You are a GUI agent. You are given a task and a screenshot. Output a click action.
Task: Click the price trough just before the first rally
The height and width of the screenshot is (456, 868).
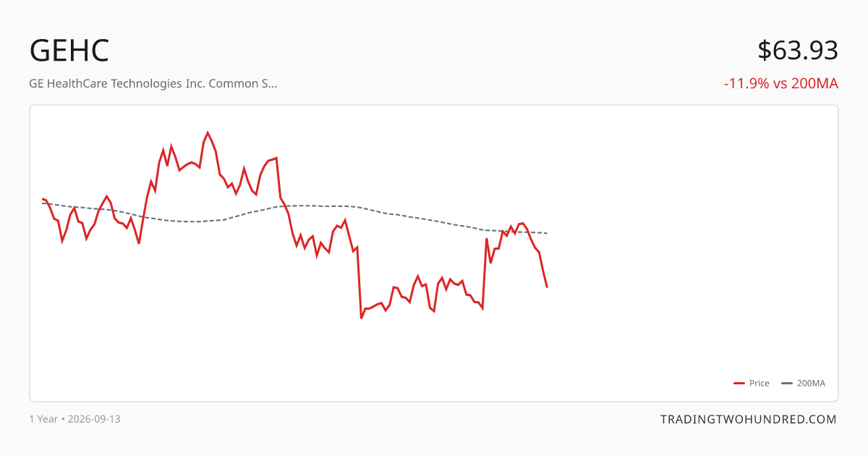point(139,243)
